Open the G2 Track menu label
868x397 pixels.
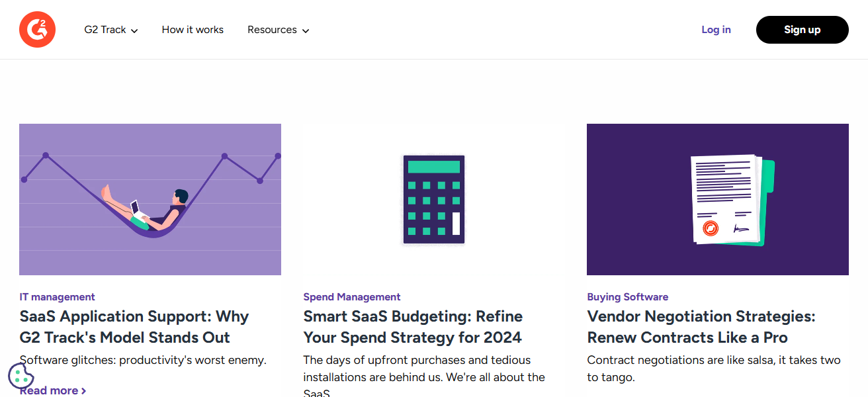tap(105, 30)
